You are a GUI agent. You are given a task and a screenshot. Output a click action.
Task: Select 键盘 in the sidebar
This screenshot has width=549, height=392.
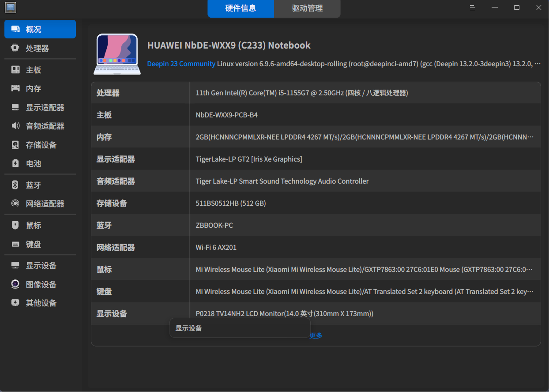pos(40,244)
